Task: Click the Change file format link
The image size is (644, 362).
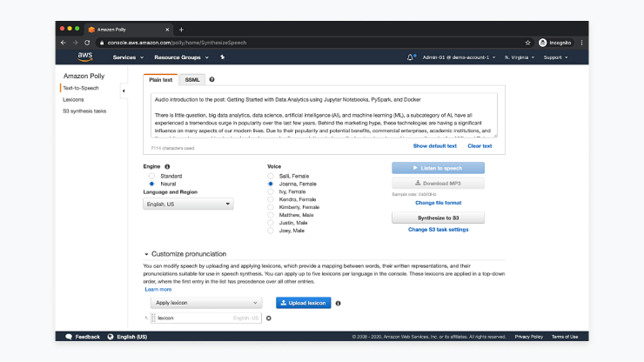Action: (439, 203)
